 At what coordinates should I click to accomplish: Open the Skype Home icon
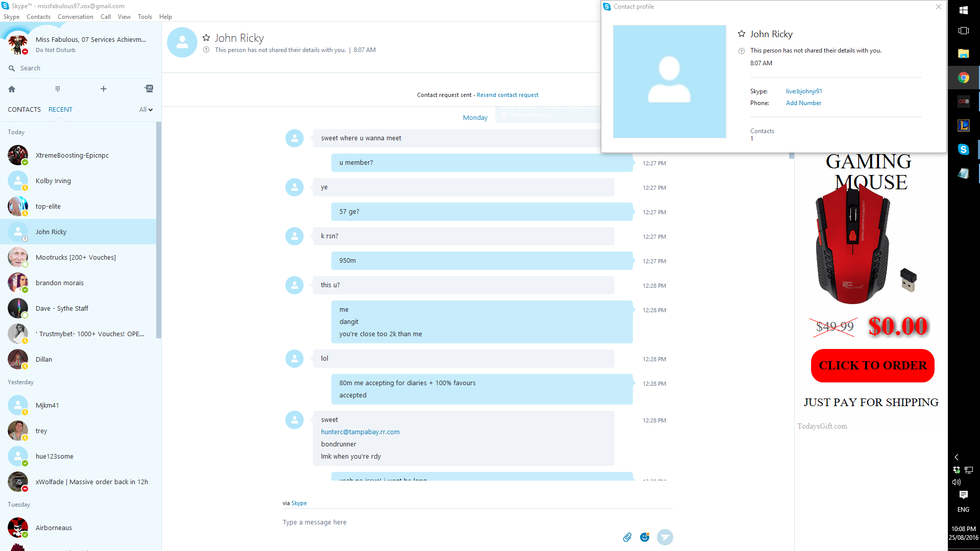click(x=12, y=89)
